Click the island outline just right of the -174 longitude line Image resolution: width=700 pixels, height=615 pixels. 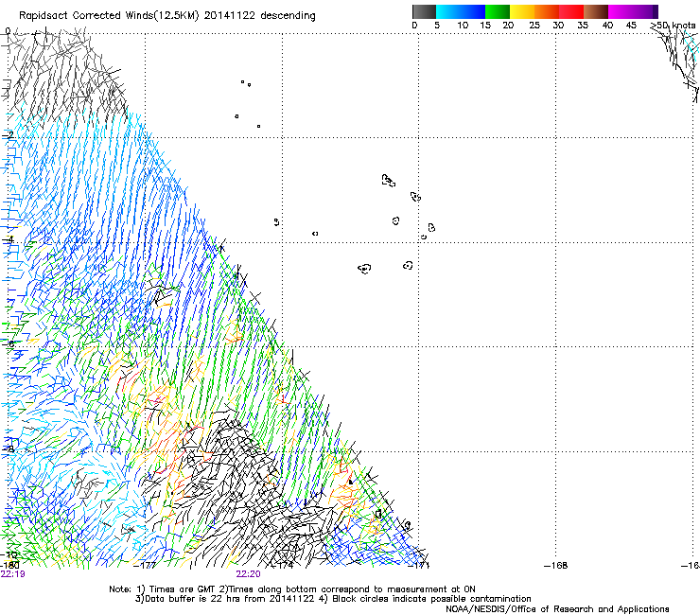point(315,234)
